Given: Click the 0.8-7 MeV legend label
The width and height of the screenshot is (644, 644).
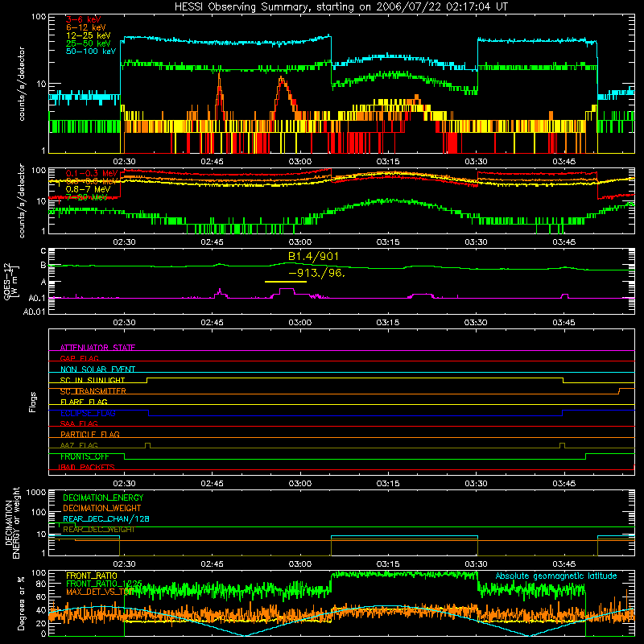Looking at the screenshot, I should [x=88, y=189].
